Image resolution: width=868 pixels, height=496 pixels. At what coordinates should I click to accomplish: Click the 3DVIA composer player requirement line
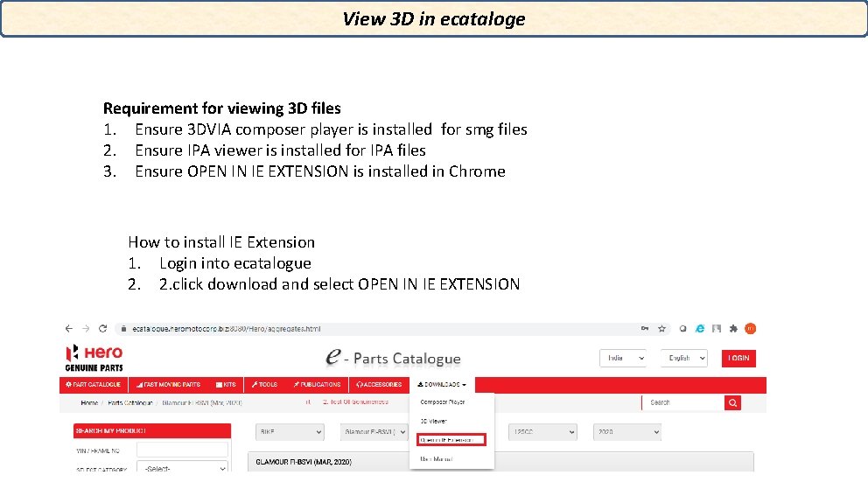331,129
